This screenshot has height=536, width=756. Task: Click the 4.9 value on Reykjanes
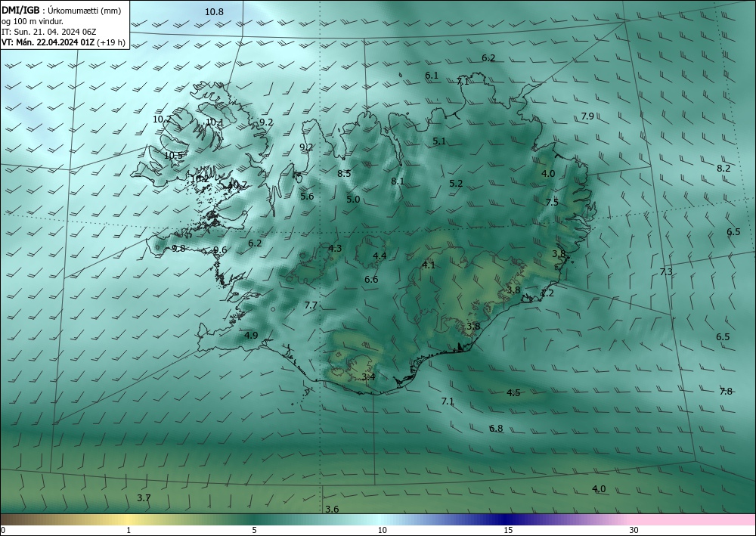coord(251,335)
